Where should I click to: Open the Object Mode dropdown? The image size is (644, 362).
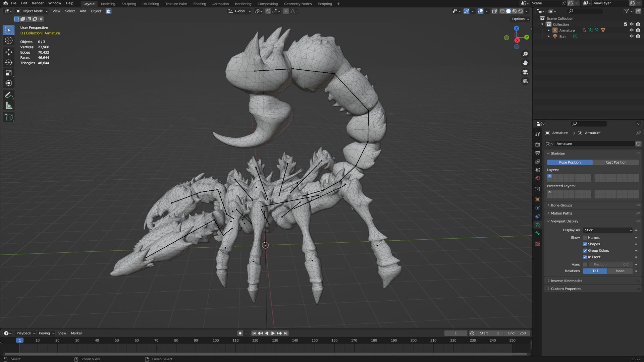pyautogui.click(x=32, y=11)
